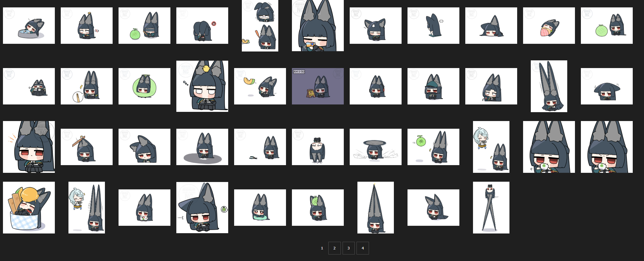Open thumbnail of character in blue checkered basket
Image resolution: width=644 pixels, height=261 pixels.
pos(29,207)
